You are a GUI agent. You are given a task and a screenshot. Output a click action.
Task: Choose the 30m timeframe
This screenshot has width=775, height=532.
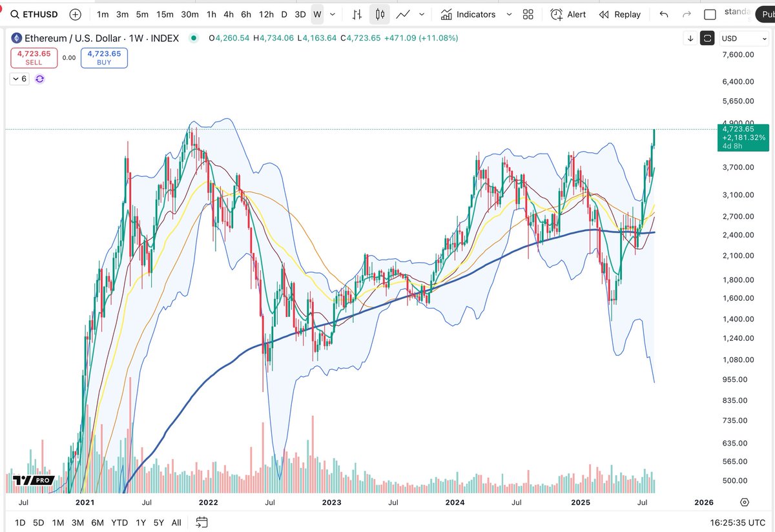click(x=190, y=14)
